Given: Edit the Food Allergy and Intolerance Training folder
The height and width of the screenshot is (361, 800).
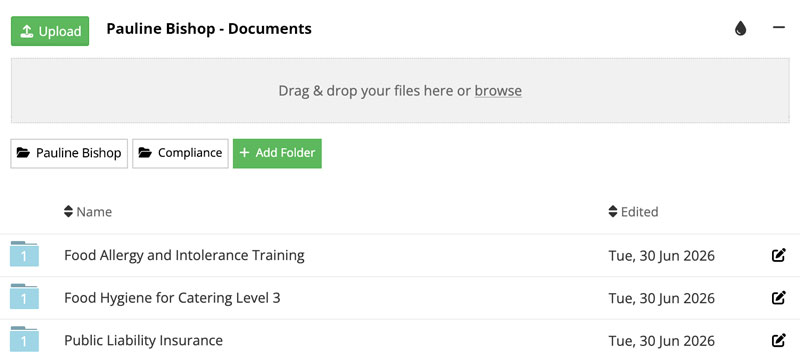Looking at the screenshot, I should coord(778,255).
